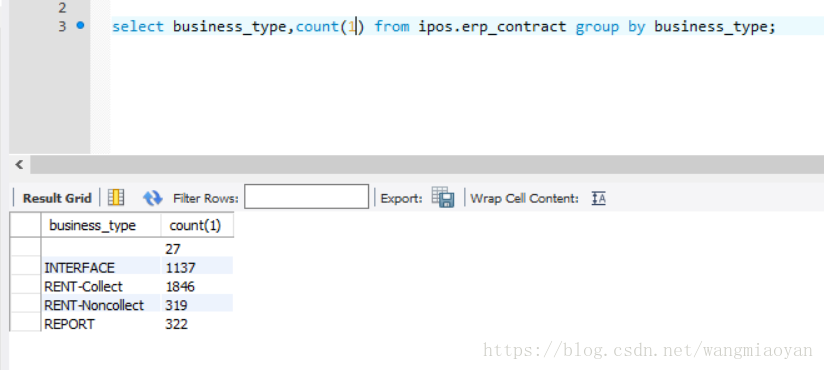Click 'ipos.erp_contract' in the SQL query
Screen dimensions: 824x370
coord(492,26)
